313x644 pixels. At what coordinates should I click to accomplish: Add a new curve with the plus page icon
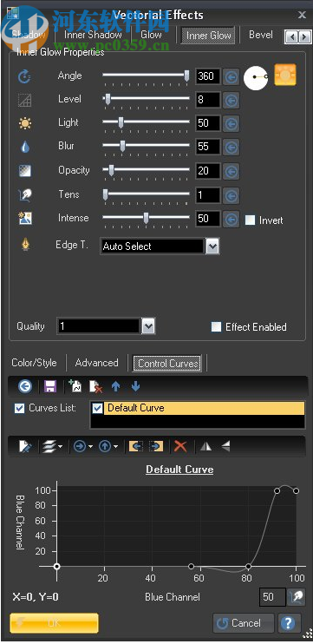click(x=75, y=386)
